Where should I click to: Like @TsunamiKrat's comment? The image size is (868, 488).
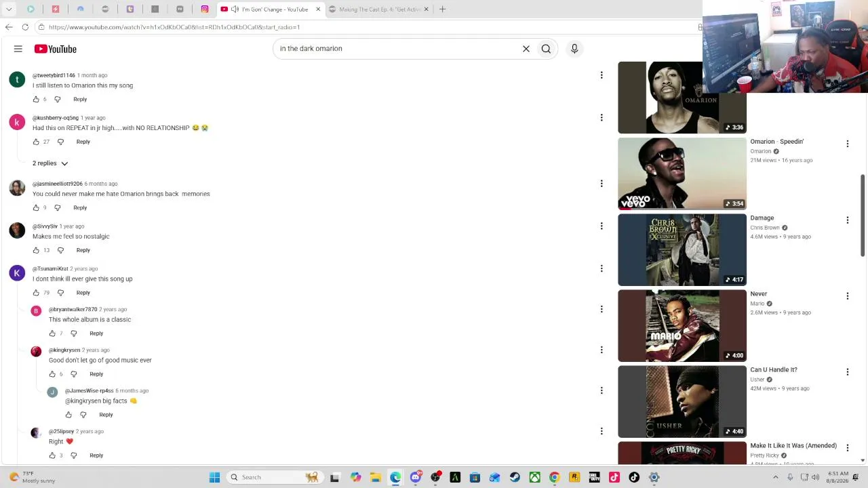click(x=36, y=293)
